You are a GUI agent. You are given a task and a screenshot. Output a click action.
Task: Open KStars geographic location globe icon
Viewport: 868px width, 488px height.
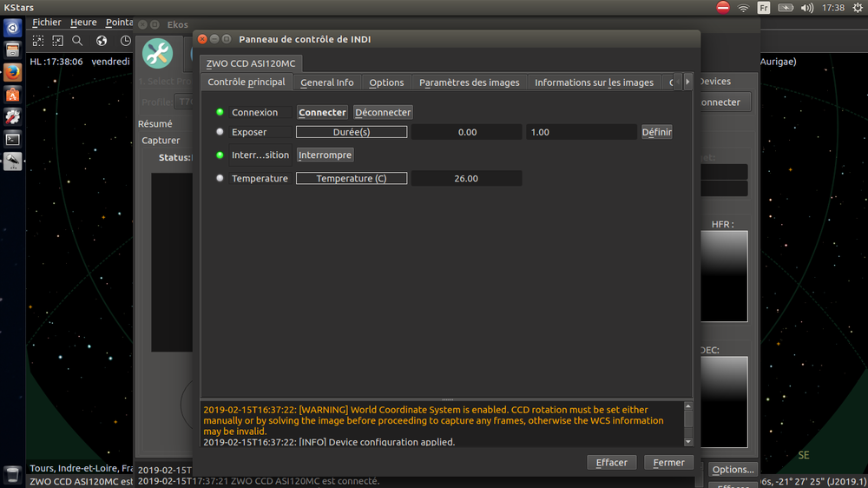click(102, 41)
